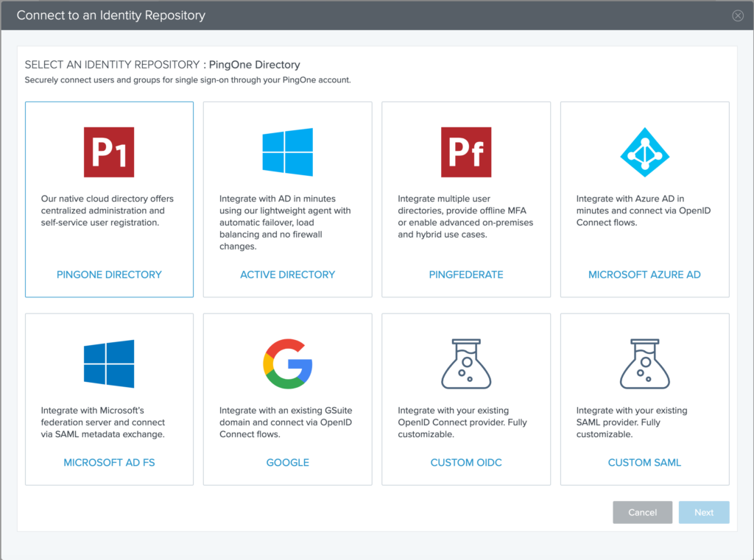Screen dimensions: 754x560
Task: Click the flask icon on Custom OIDC card
Action: 466,363
